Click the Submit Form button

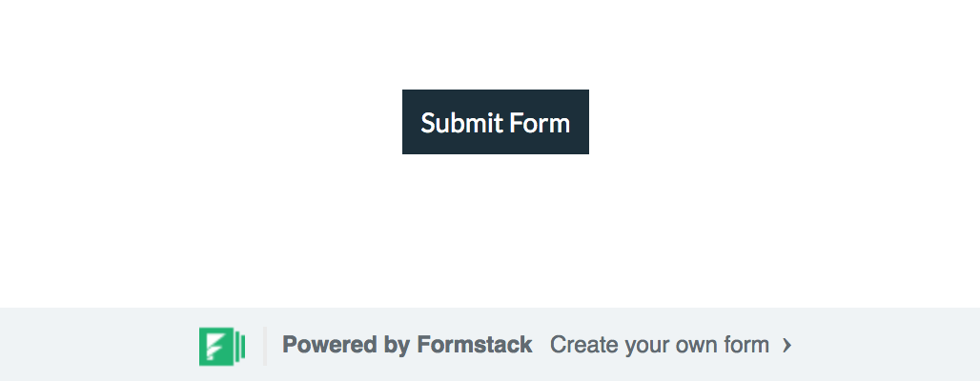click(495, 122)
